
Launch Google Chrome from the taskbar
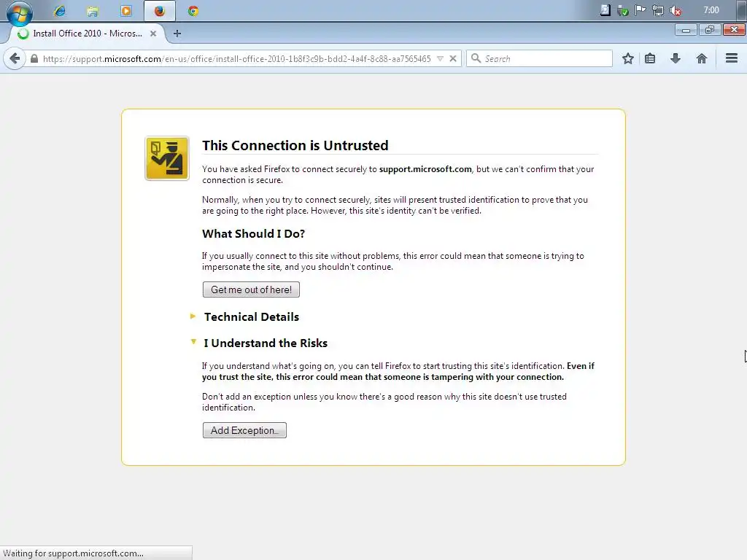coord(193,11)
